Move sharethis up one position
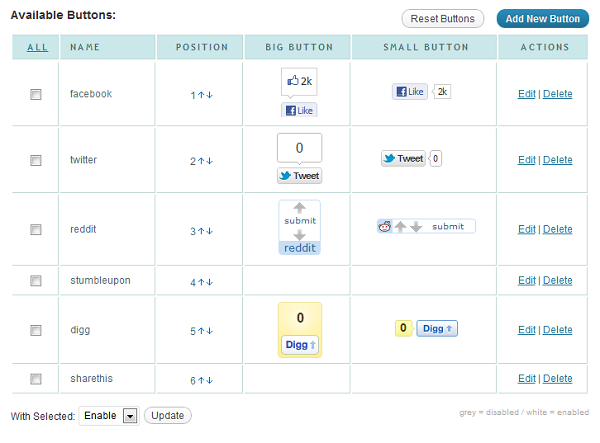Screen dimensions: 600x443 (x=201, y=380)
